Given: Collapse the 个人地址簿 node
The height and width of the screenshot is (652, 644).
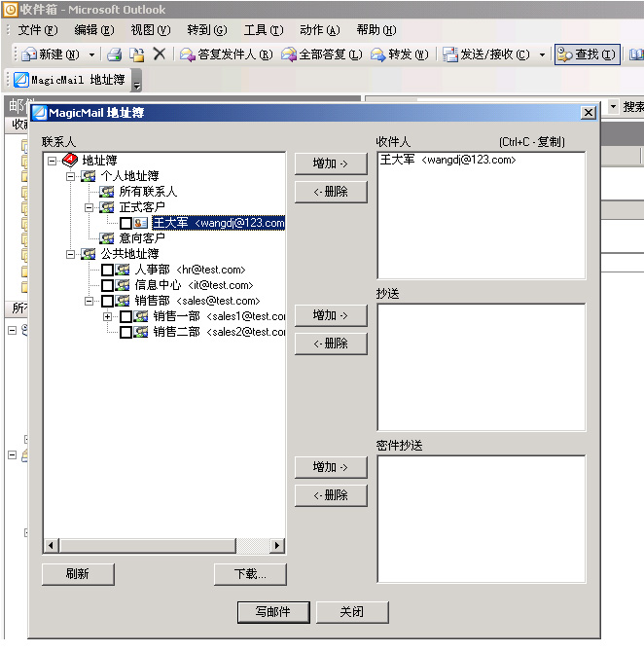Looking at the screenshot, I should pyautogui.click(x=70, y=176).
